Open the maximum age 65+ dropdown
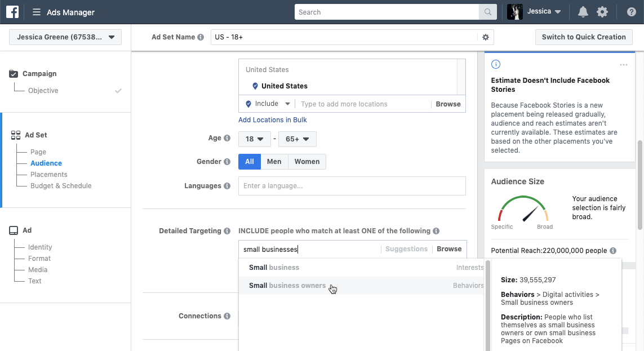This screenshot has width=644, height=351. (x=297, y=139)
